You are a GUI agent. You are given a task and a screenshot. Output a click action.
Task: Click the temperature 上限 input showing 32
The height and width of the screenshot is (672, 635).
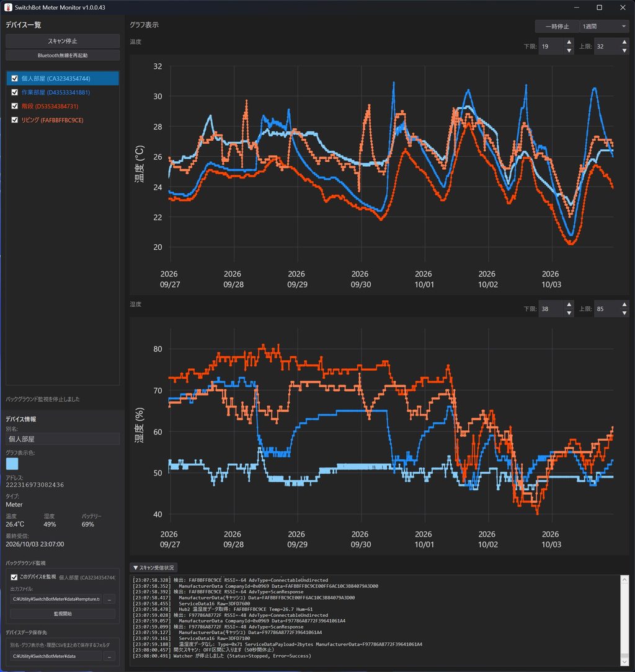tap(607, 46)
